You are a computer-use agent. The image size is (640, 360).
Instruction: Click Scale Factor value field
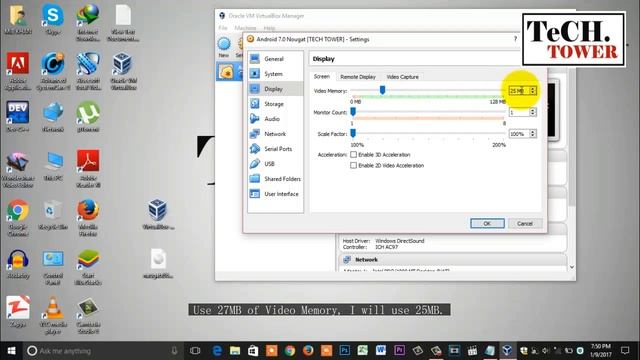[x=519, y=134]
